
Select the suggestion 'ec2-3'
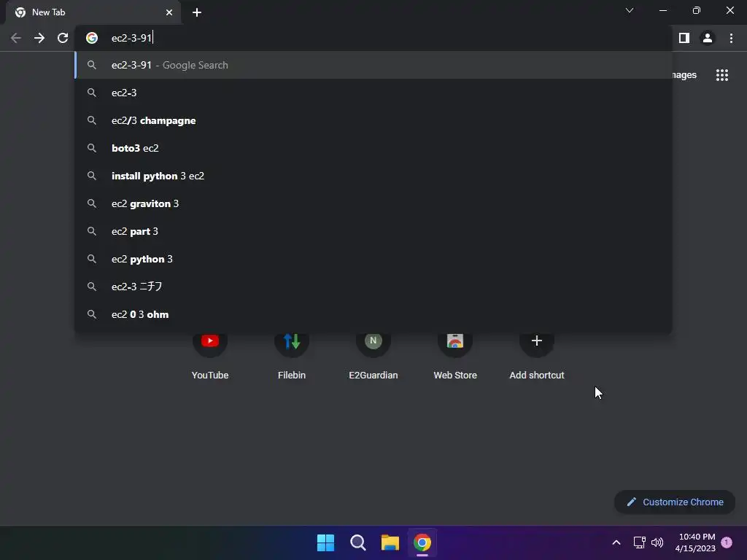tap(373, 93)
